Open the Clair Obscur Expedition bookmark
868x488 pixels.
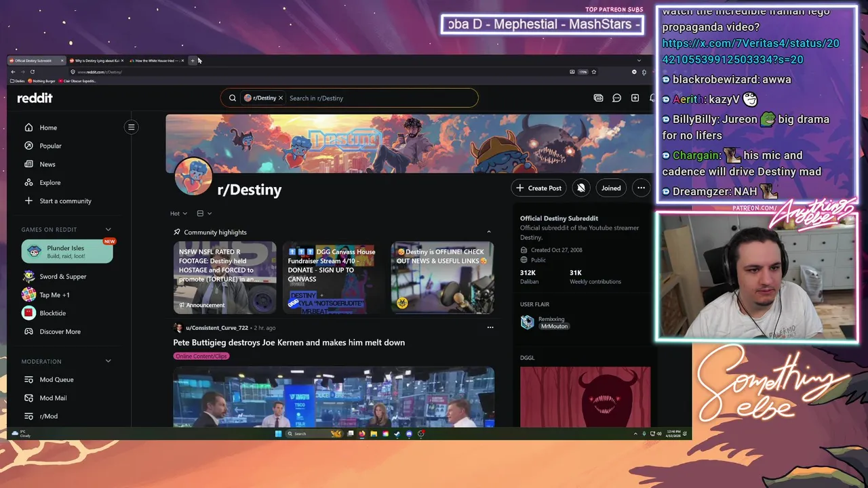77,81
